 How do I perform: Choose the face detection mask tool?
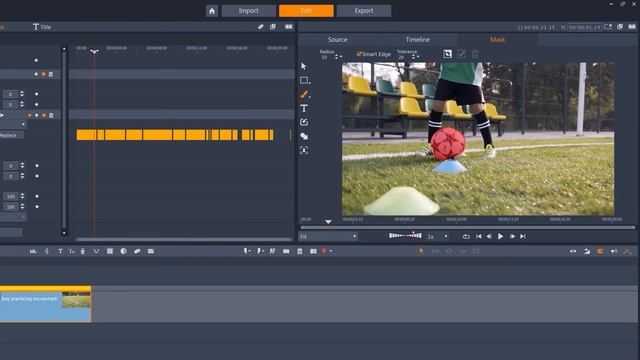click(304, 150)
